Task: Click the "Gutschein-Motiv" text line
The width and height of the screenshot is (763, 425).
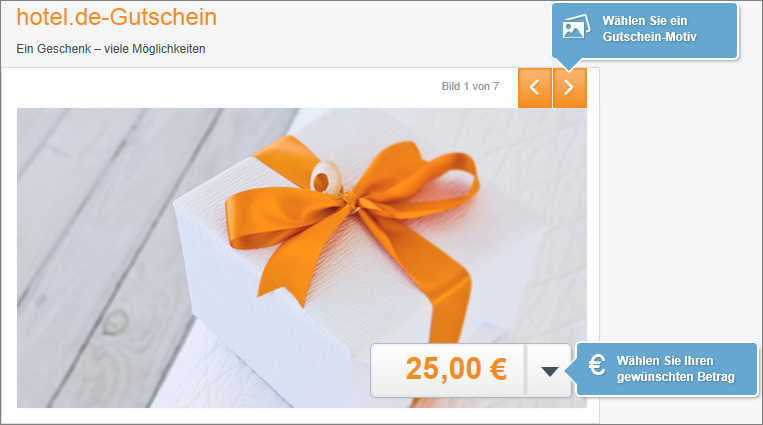Action: tap(650, 37)
